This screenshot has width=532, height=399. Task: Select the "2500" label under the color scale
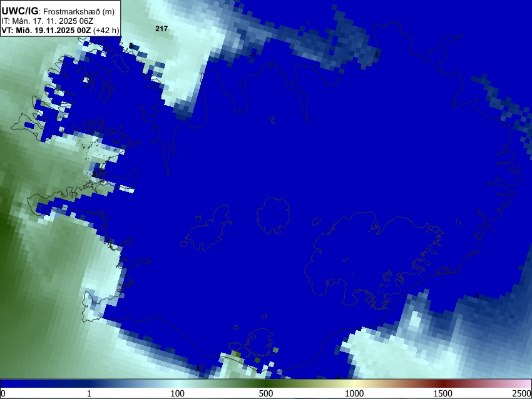tap(522, 393)
